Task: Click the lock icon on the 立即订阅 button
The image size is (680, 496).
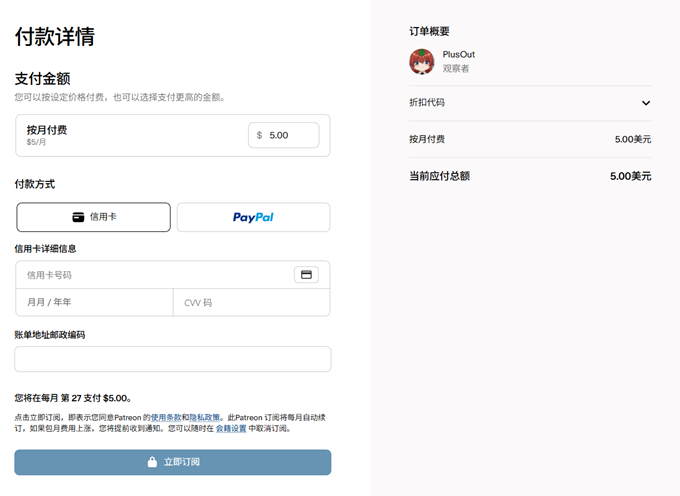Action: 152,462
